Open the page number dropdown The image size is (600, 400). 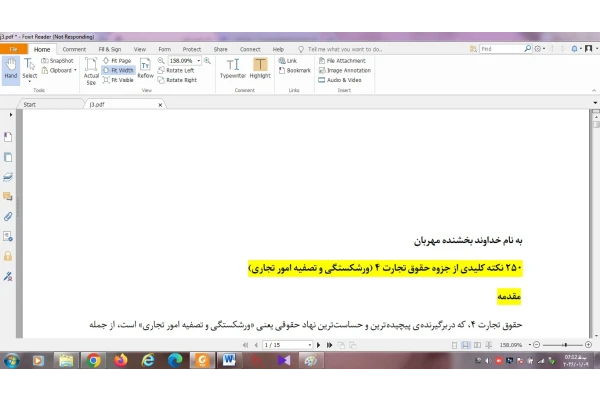tap(310, 345)
